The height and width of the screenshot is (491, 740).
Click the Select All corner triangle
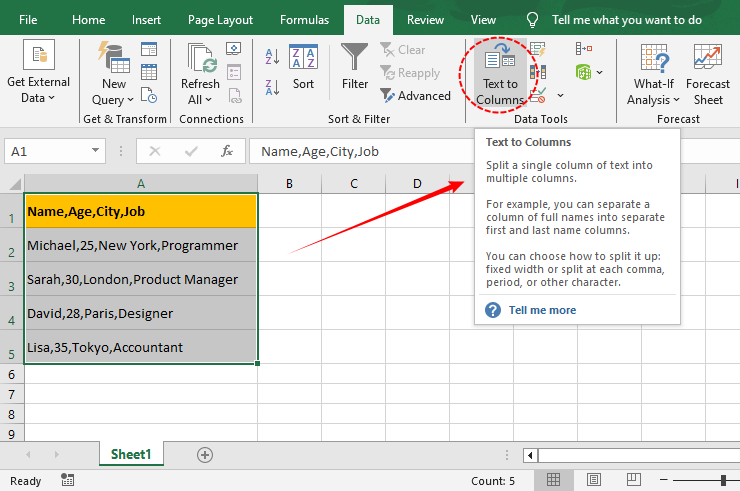(13, 183)
